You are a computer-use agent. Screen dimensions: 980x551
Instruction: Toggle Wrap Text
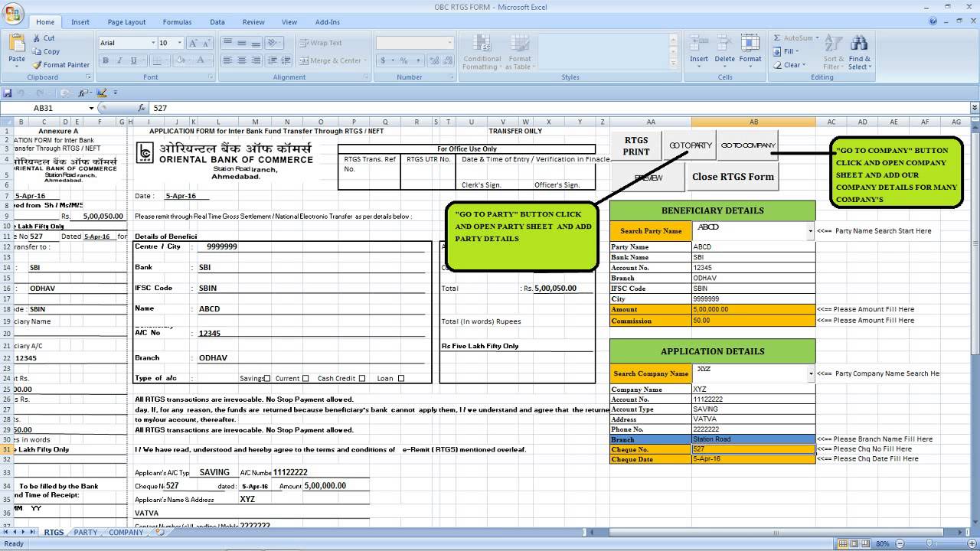(x=322, y=43)
